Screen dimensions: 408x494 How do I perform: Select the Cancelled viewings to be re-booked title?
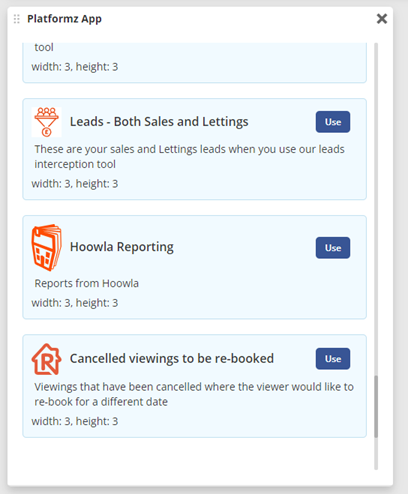172,358
